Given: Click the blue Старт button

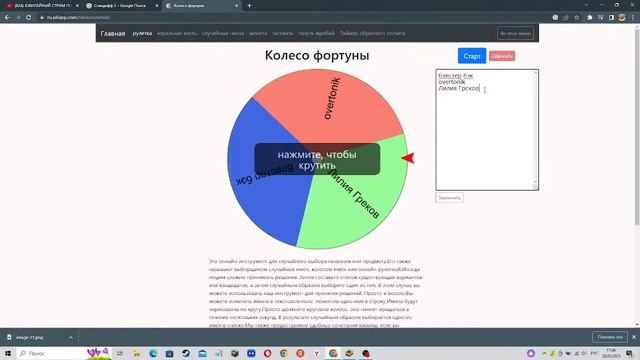Looking at the screenshot, I should coord(472,56).
